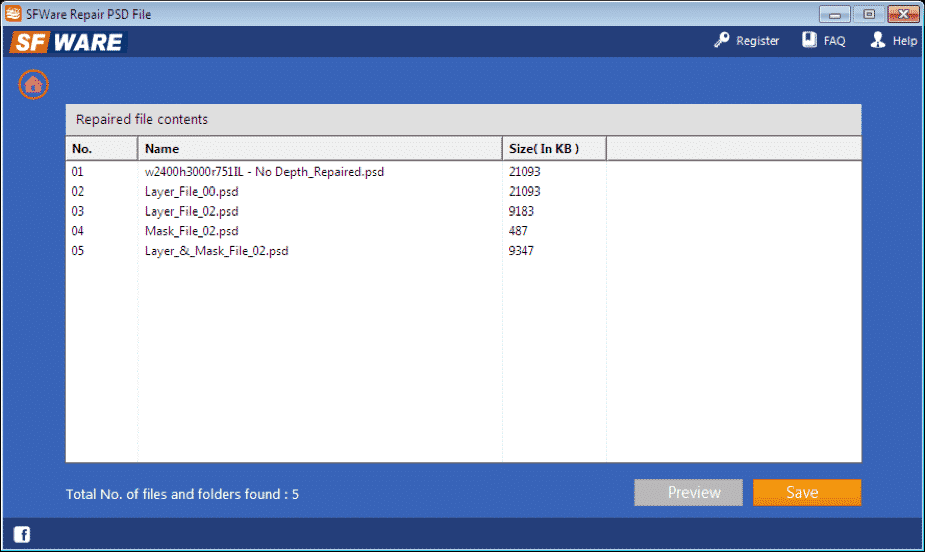
Task: Click the Repaired file contents heading
Action: (142, 119)
